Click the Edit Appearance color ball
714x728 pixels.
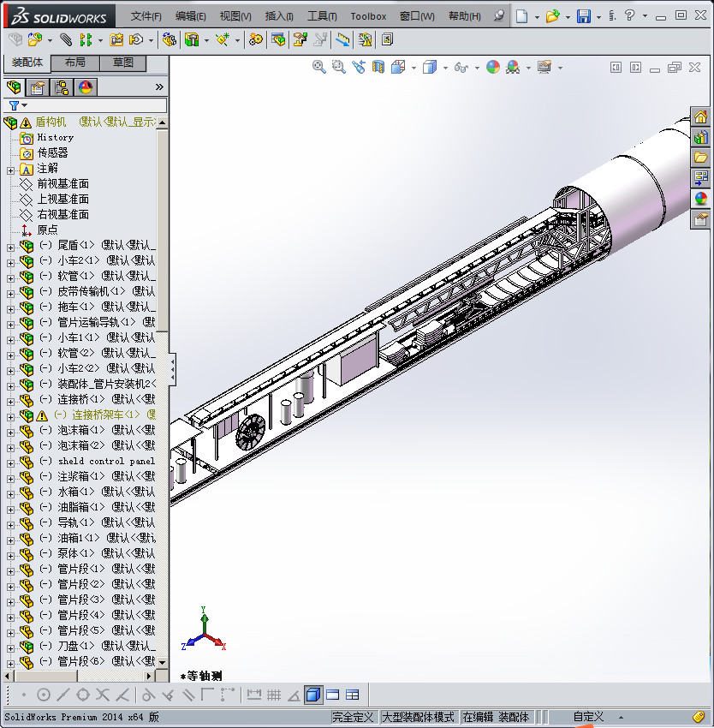492,68
